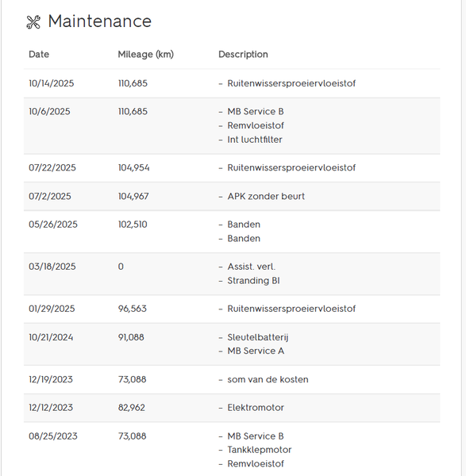The image size is (466, 476).
Task: Select the Elektromotor description
Action: (x=256, y=408)
